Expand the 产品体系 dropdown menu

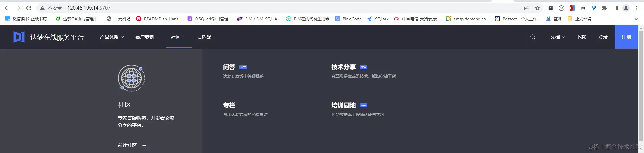[112, 37]
